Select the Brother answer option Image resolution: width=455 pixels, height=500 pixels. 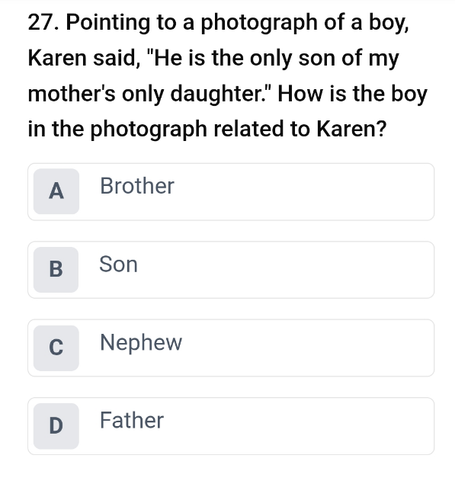pyautogui.click(x=231, y=192)
